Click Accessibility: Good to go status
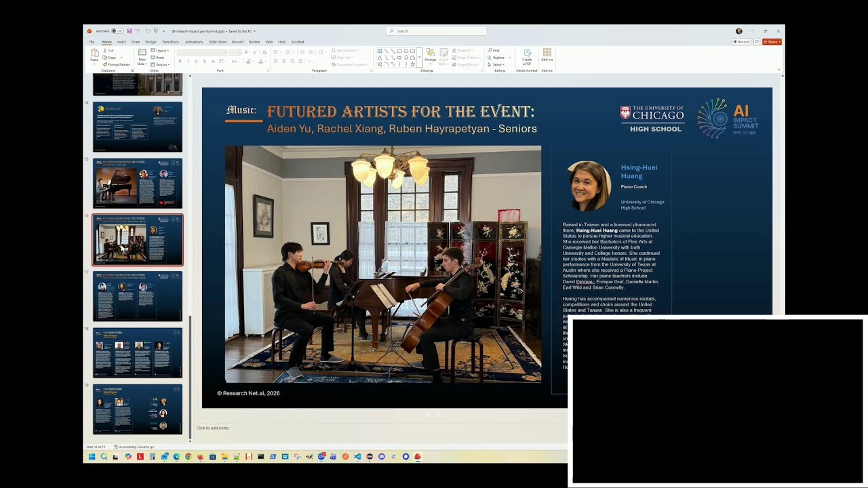868x488 pixels. point(134,447)
